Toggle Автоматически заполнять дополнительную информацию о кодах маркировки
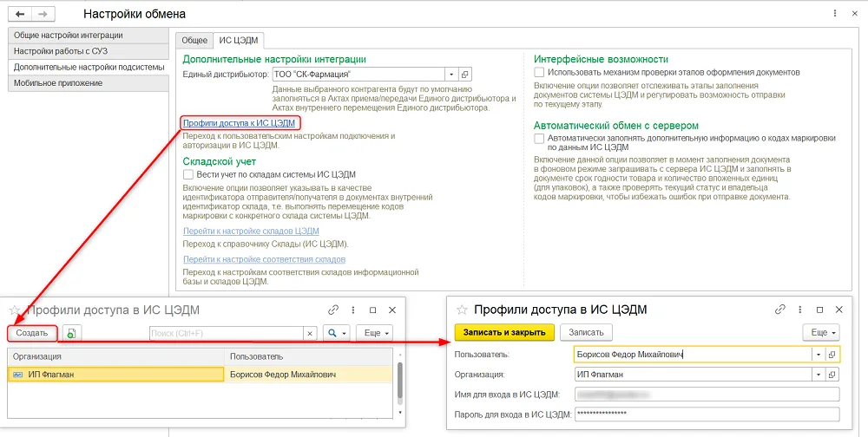The height and width of the screenshot is (437, 868). pos(539,138)
